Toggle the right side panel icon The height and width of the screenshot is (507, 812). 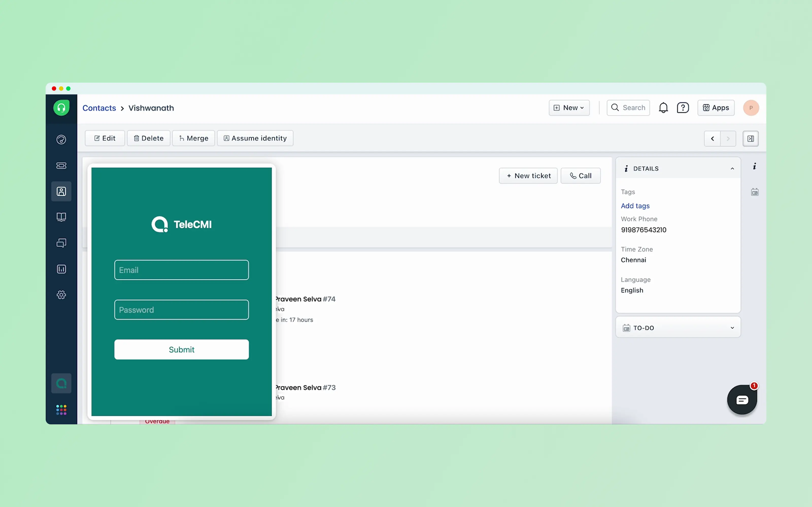click(x=751, y=138)
